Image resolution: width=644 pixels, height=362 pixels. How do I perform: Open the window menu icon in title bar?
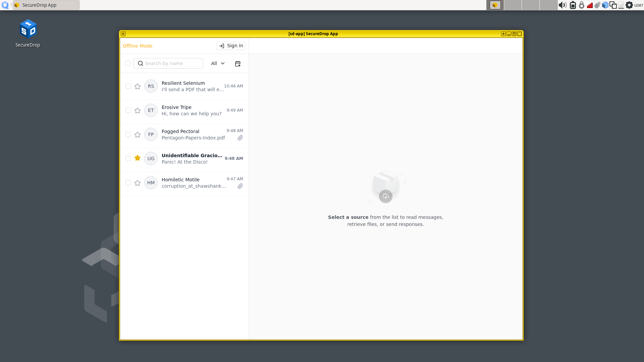pyautogui.click(x=123, y=34)
